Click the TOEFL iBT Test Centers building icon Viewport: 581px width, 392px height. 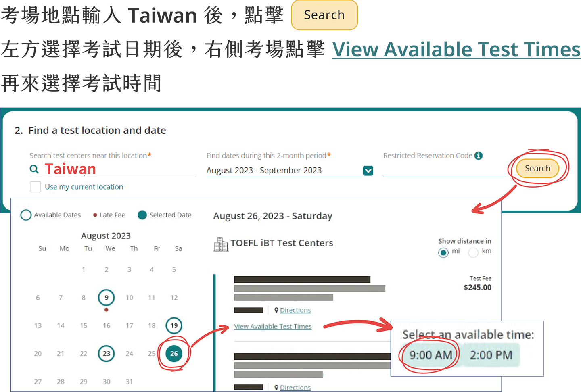[221, 244]
